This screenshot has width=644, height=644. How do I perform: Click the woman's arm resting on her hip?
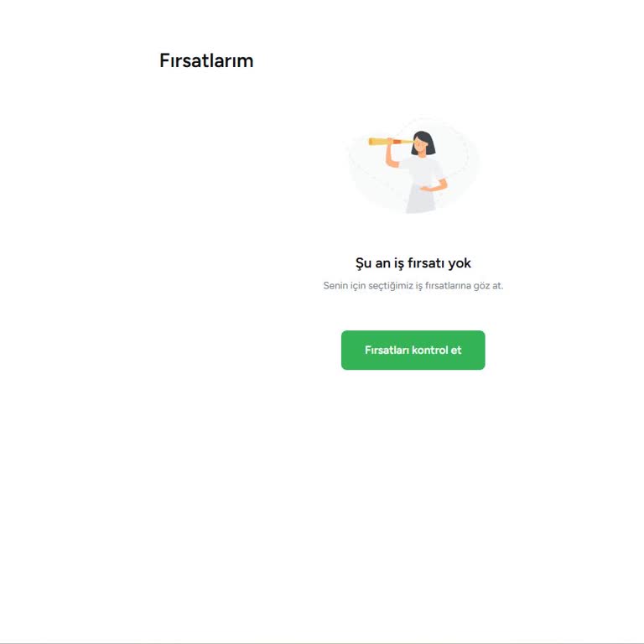(x=434, y=186)
